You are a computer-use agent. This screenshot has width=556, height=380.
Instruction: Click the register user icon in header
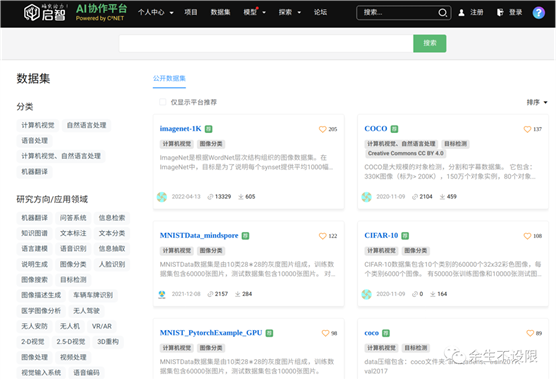tap(461, 13)
